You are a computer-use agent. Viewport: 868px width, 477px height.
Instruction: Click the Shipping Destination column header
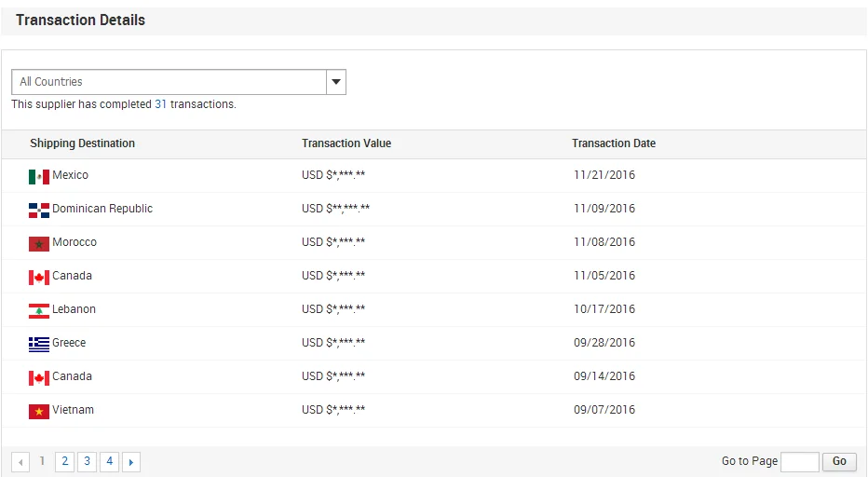[82, 143]
